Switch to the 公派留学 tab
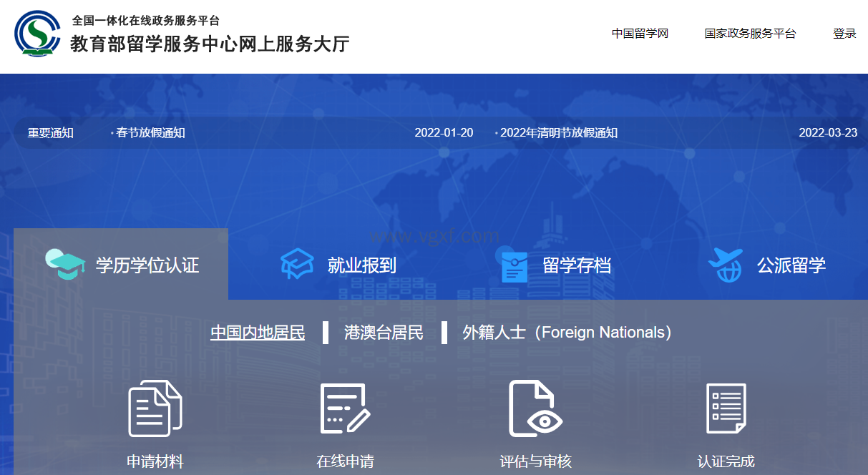The image size is (868, 475). click(x=791, y=265)
